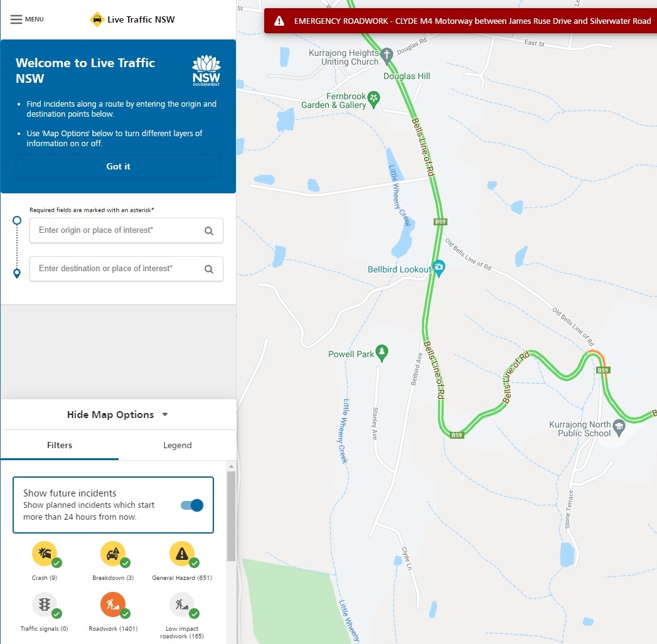Click the origin field search magnifier icon
The width and height of the screenshot is (657, 644).
[x=209, y=231]
